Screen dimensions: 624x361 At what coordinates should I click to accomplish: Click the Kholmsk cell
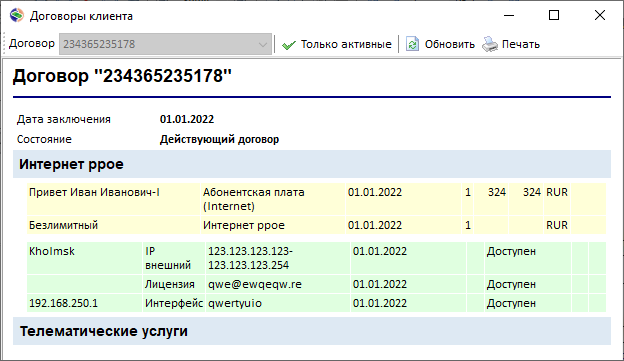click(84, 258)
